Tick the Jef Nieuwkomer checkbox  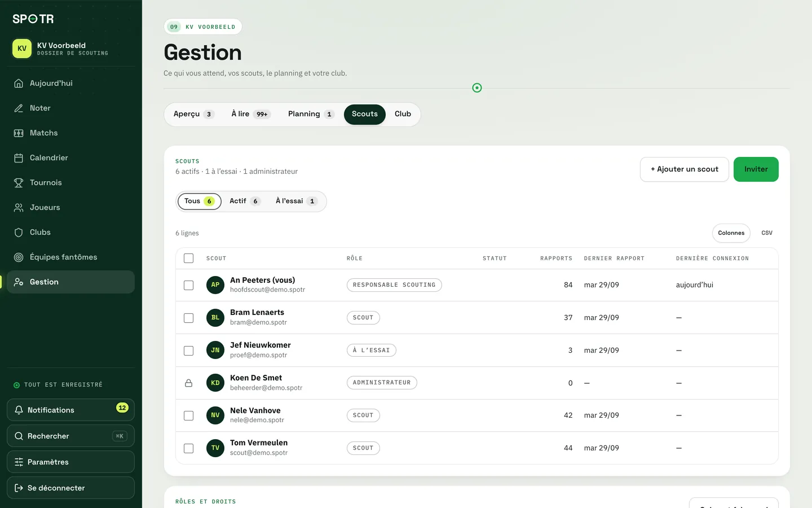(x=189, y=351)
